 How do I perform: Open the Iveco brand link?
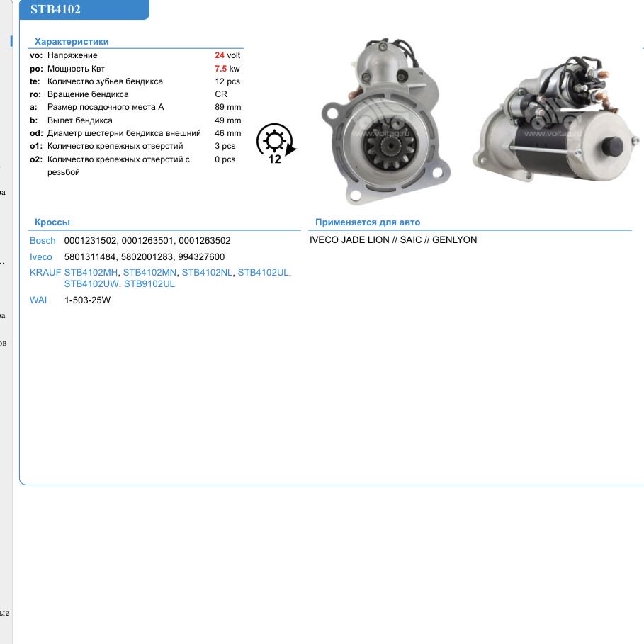[41, 257]
